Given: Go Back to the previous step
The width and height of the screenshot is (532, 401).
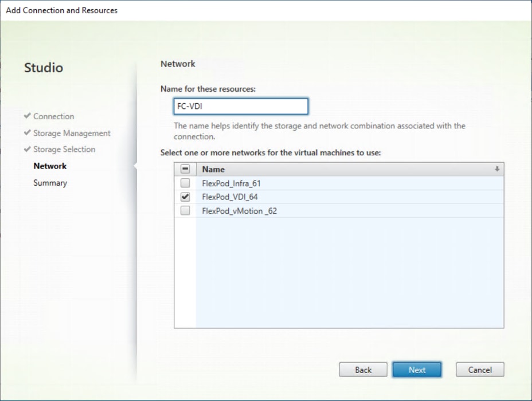Looking at the screenshot, I should pos(363,369).
